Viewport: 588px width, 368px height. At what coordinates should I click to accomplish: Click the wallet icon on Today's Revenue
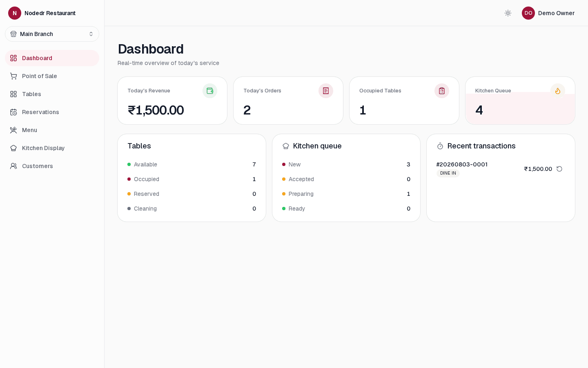coord(210,91)
